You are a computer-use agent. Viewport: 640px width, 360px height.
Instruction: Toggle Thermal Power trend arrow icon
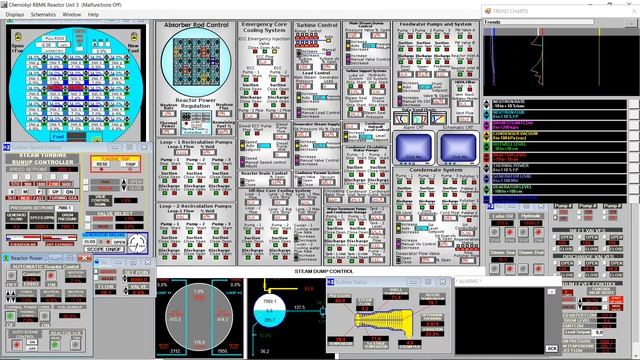click(x=487, y=168)
